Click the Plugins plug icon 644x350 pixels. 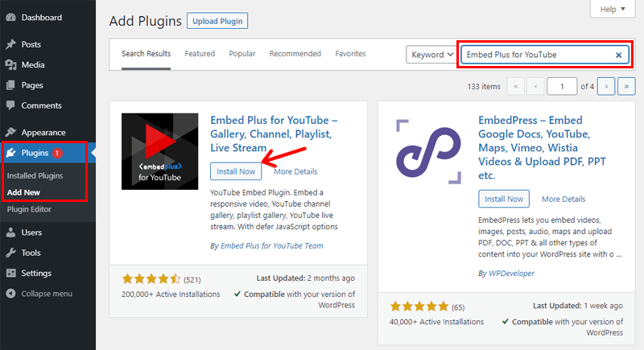click(x=11, y=153)
